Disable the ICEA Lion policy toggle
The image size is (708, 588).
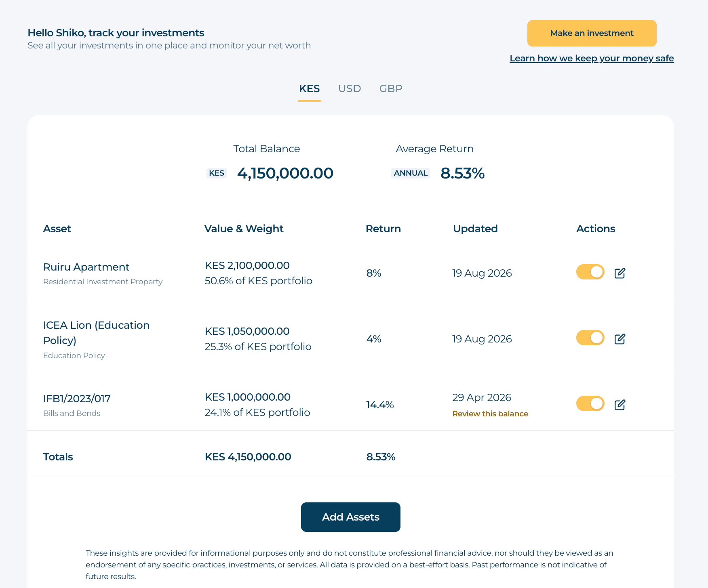click(590, 338)
